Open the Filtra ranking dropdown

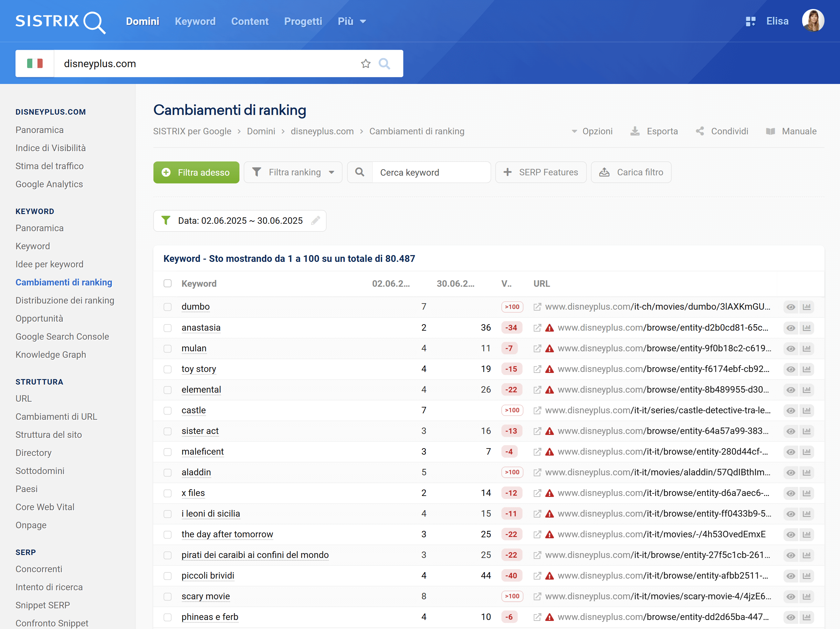(293, 172)
